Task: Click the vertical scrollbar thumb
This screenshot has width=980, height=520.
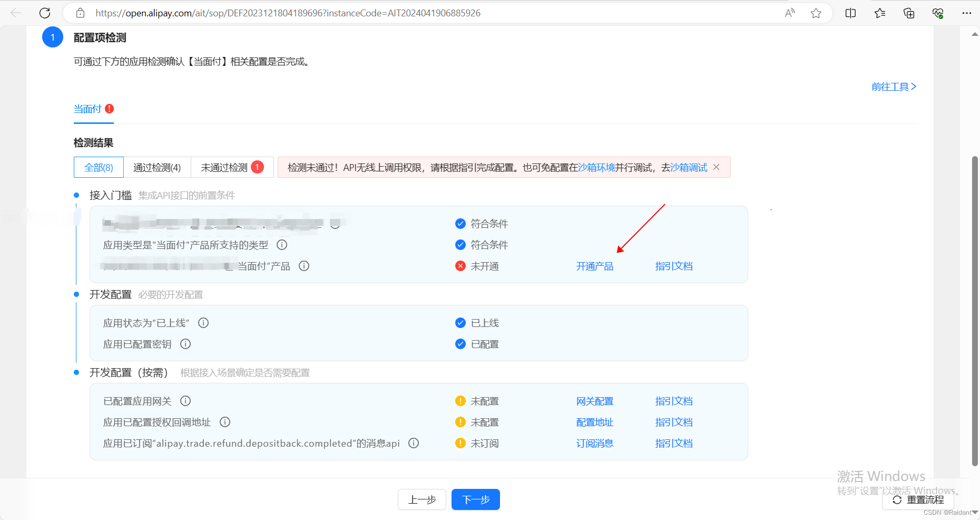Action: (975, 311)
